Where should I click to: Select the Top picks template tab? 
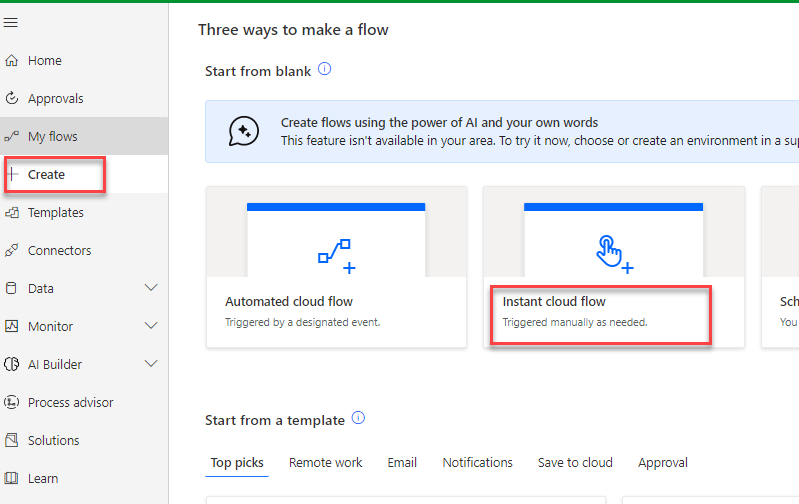[237, 463]
